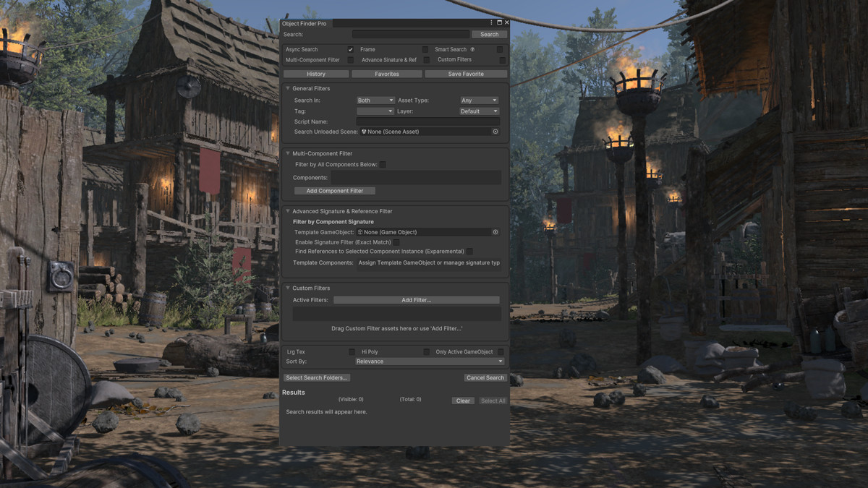The height and width of the screenshot is (488, 868).
Task: Click the 'Assign Template GameObject or manage signature' text
Action: [429, 263]
